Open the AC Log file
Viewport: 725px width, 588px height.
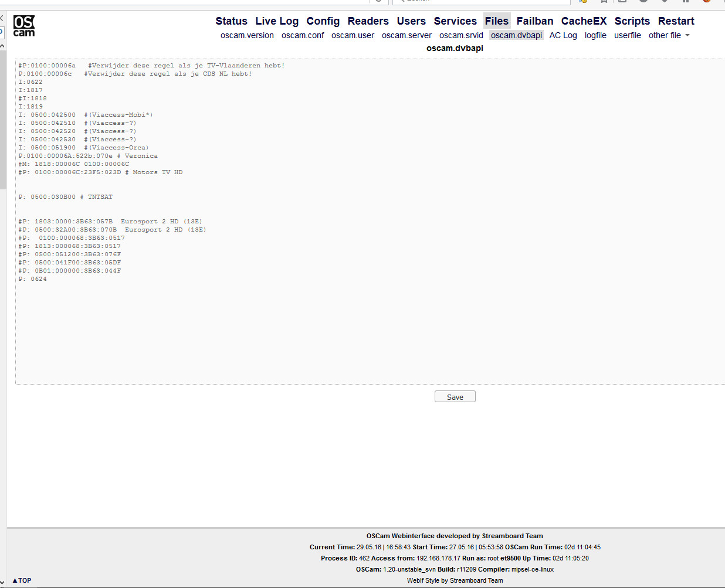click(x=563, y=35)
